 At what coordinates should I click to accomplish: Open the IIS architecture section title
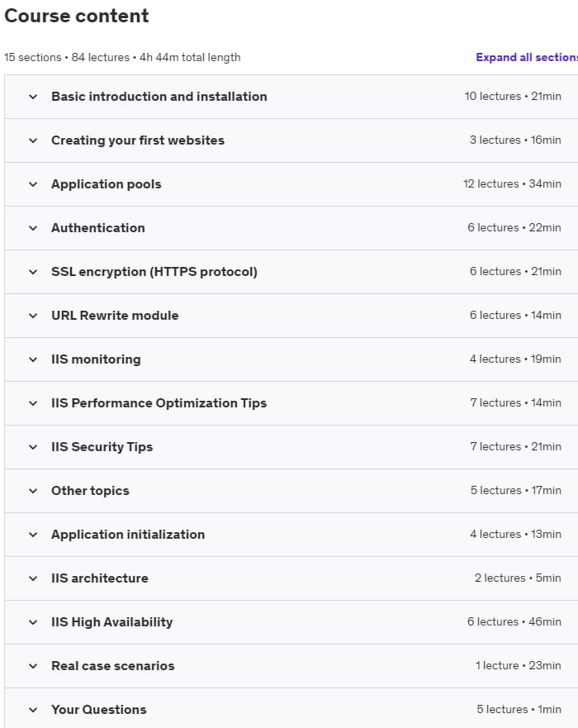point(99,578)
